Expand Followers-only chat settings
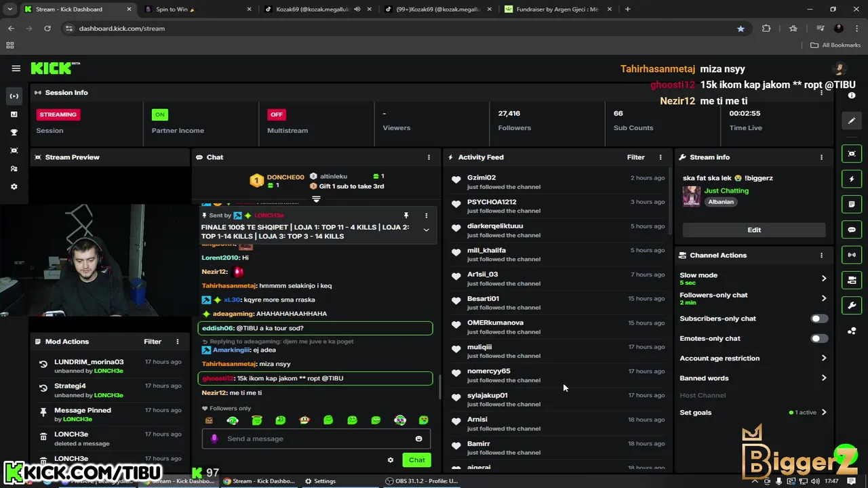The image size is (868, 488). [824, 298]
